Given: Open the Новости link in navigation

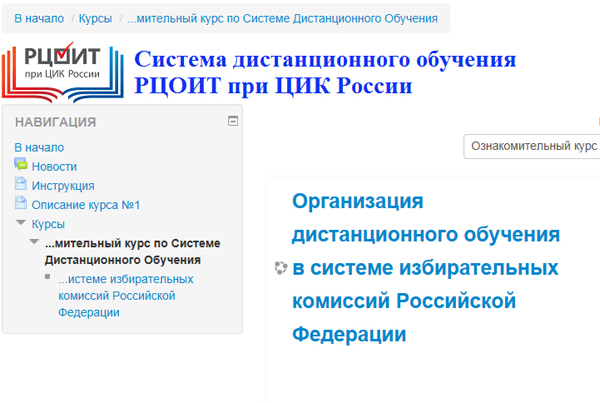Looking at the screenshot, I should pyautogui.click(x=54, y=166).
